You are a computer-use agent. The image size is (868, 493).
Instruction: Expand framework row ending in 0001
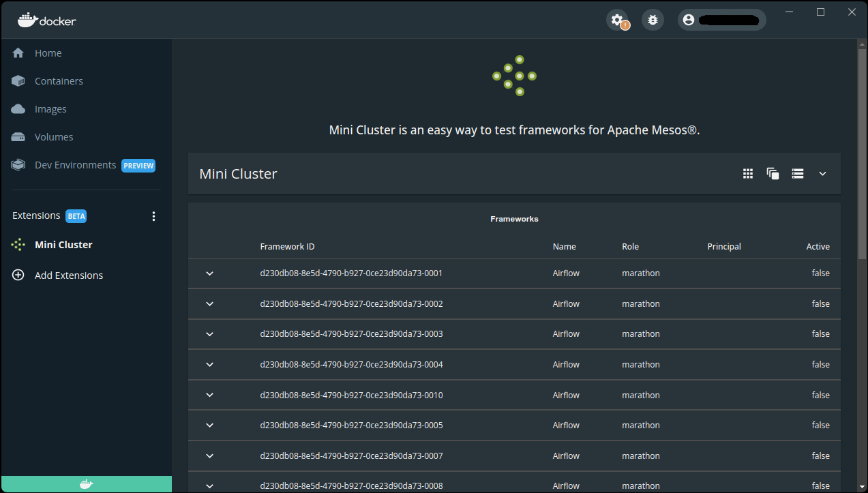click(210, 273)
